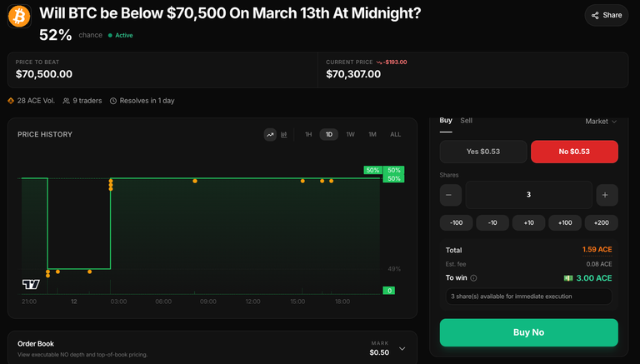This screenshot has height=364, width=640.
Task: Click the Share button
Action: point(607,15)
